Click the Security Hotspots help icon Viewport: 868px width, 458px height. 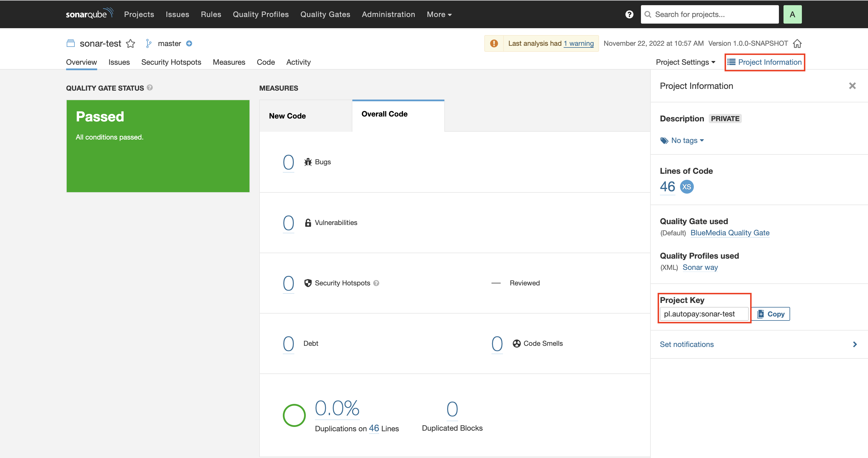click(377, 283)
